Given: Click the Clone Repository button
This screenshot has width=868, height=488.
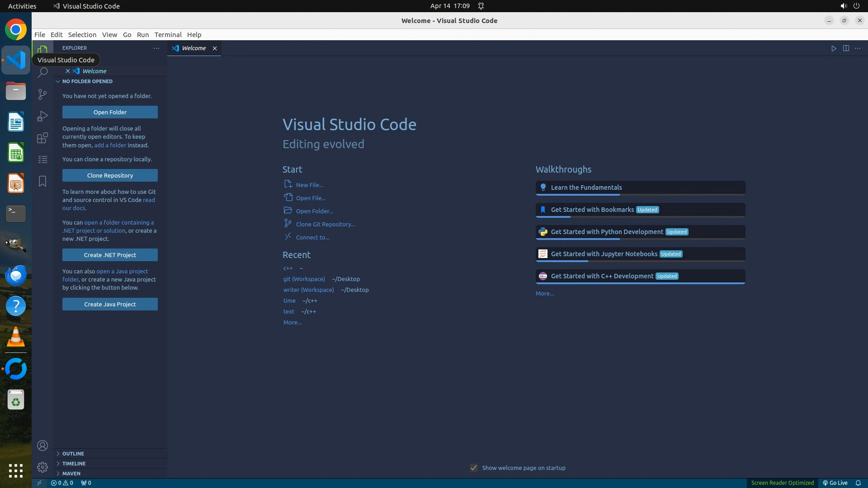Looking at the screenshot, I should [x=110, y=175].
